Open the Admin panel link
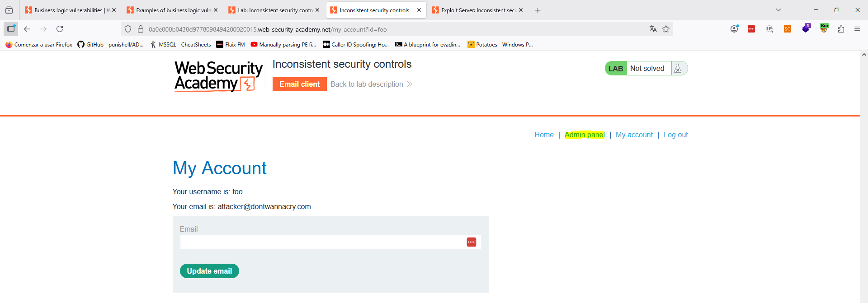 point(585,135)
